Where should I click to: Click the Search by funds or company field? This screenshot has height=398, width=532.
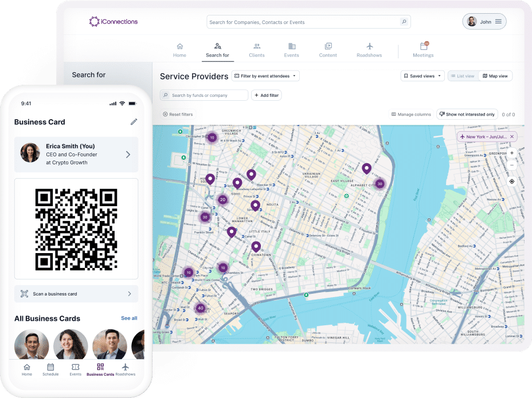coord(204,96)
